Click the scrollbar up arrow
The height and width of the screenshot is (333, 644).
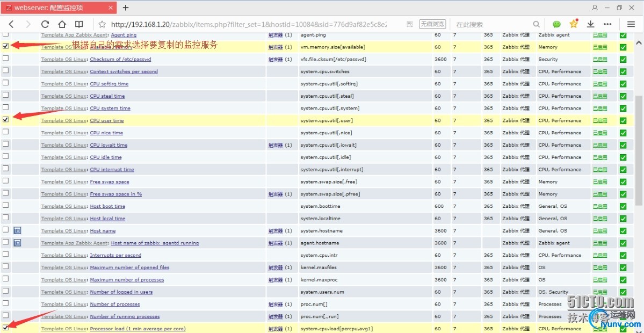(x=639, y=42)
